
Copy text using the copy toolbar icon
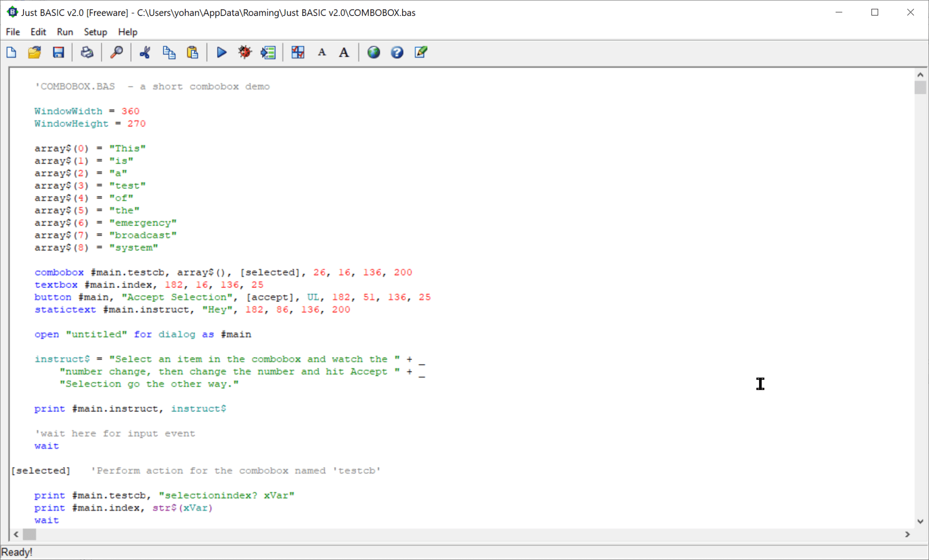(x=169, y=52)
